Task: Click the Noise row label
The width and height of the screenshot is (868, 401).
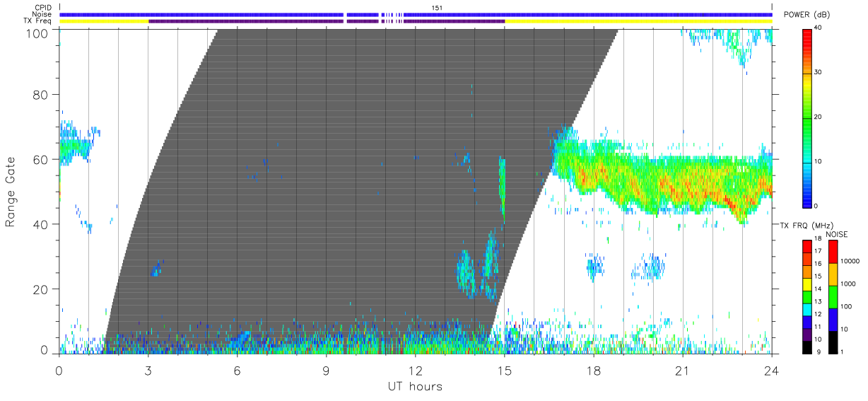Action: coord(42,14)
